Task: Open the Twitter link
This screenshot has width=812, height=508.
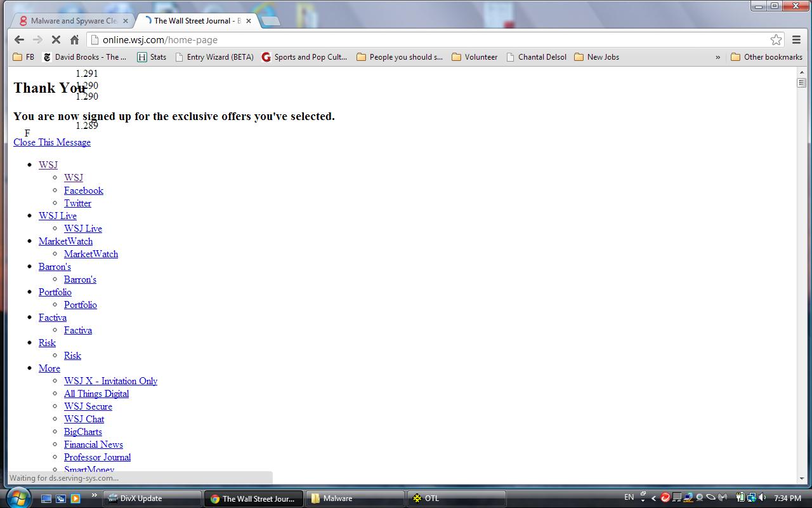Action: (77, 203)
